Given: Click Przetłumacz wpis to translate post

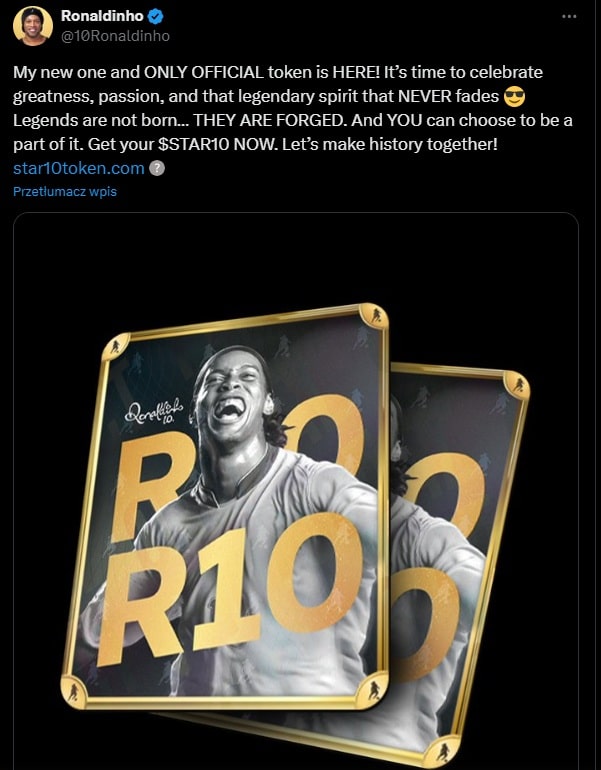Looking at the screenshot, I should tap(65, 192).
